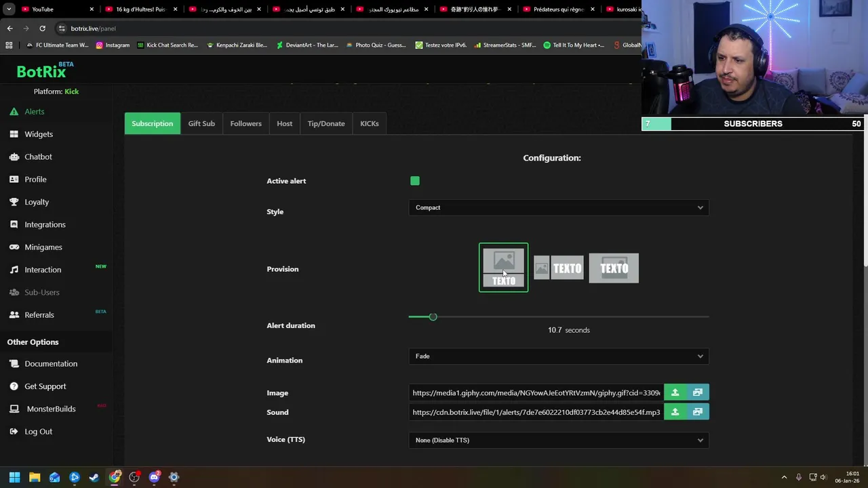The height and width of the screenshot is (488, 868).
Task: Click the volume icon in system tray
Action: [825, 477]
